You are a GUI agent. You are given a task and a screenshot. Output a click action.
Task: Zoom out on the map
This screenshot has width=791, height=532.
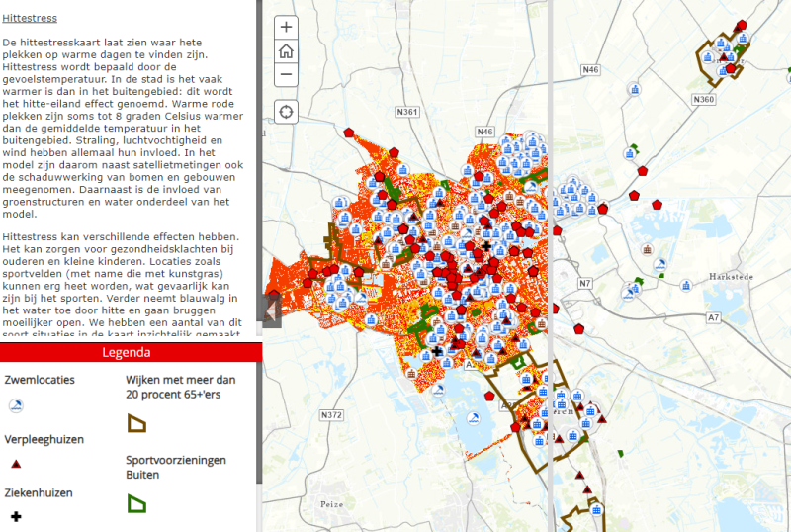coord(286,74)
